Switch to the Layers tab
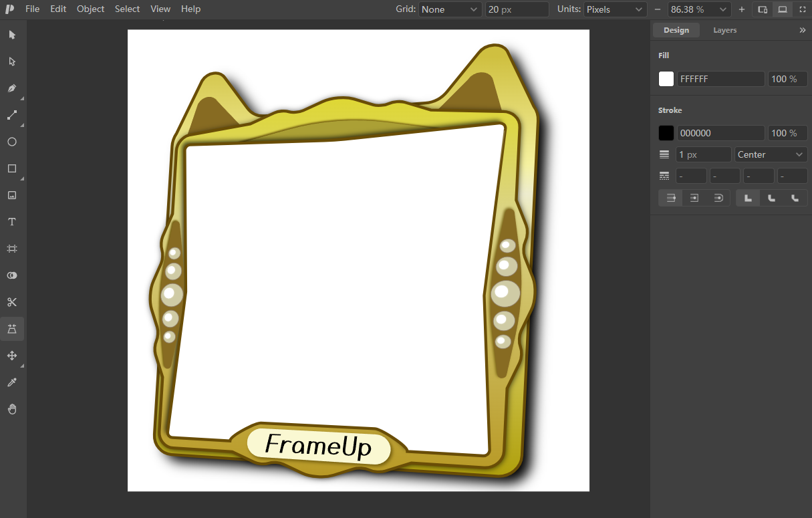Image resolution: width=812 pixels, height=518 pixels. 724,30
